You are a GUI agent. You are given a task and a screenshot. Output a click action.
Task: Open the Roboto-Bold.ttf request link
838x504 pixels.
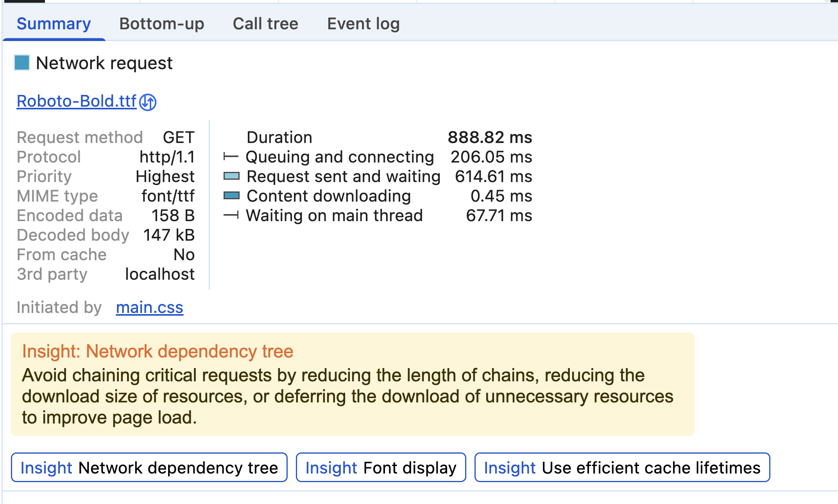77,101
